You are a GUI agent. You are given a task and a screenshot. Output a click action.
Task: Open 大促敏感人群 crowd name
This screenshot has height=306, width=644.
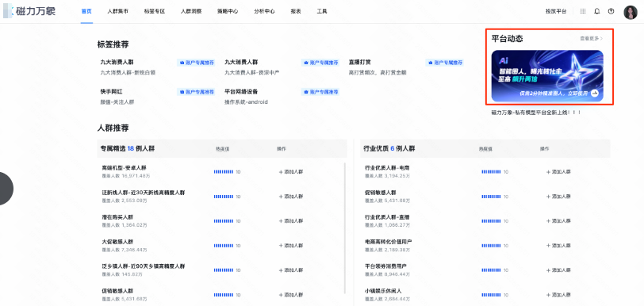click(x=117, y=242)
